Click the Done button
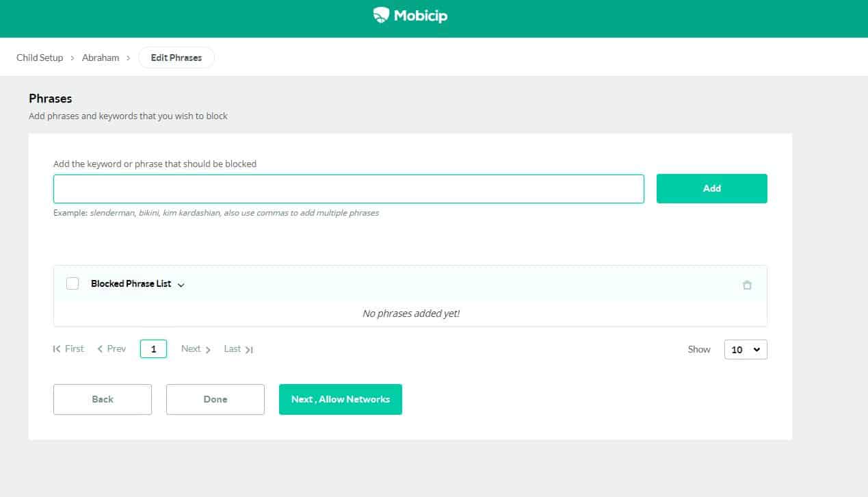 215,399
